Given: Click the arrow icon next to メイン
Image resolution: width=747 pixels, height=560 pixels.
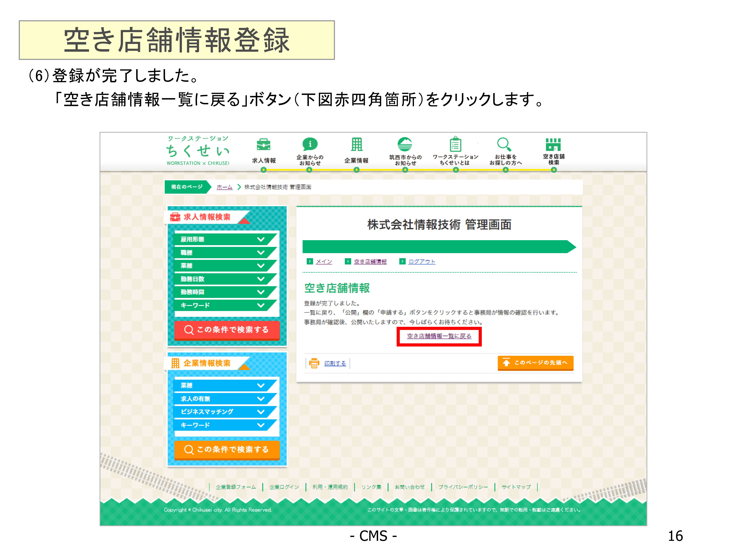Looking at the screenshot, I should (310, 261).
